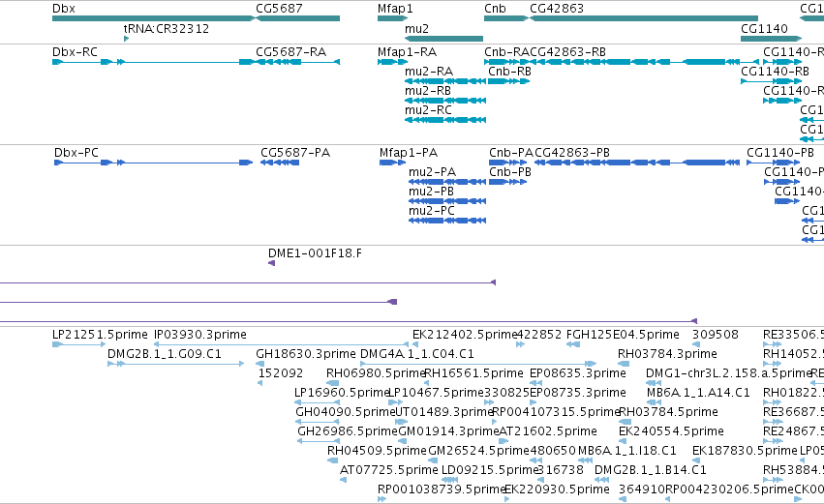Select the mu2-PA protein feature

coord(447,182)
